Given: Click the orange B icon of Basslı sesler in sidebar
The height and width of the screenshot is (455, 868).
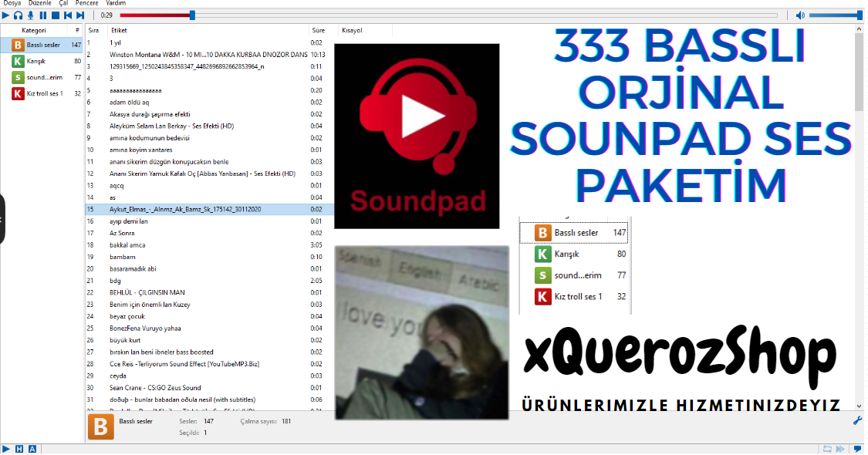Looking at the screenshot, I should coord(18,45).
